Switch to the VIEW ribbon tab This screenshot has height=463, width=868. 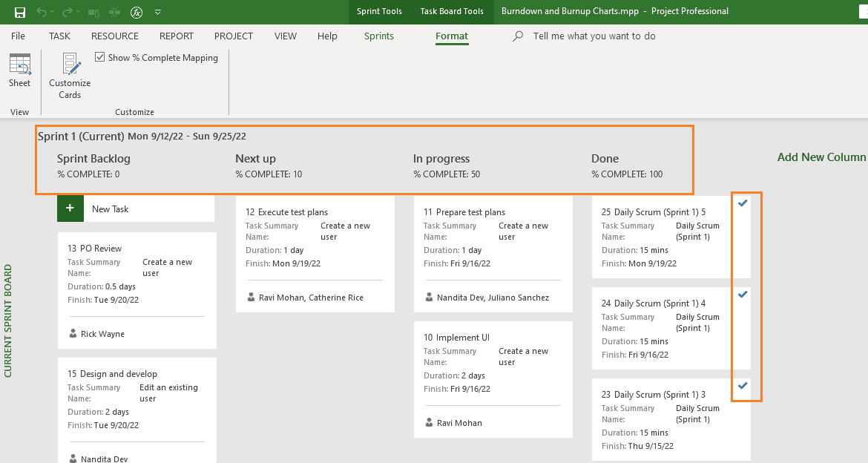pos(286,36)
